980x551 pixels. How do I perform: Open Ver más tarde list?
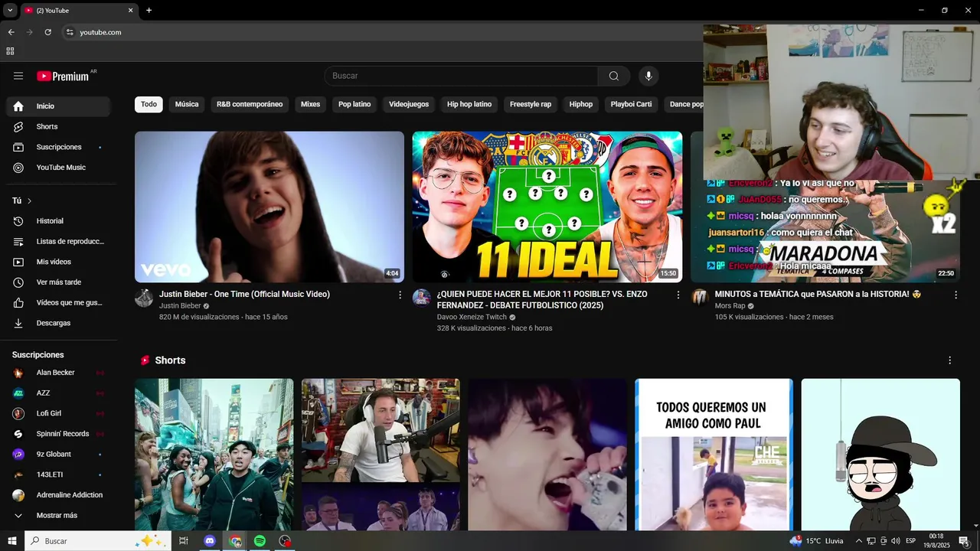(x=58, y=282)
